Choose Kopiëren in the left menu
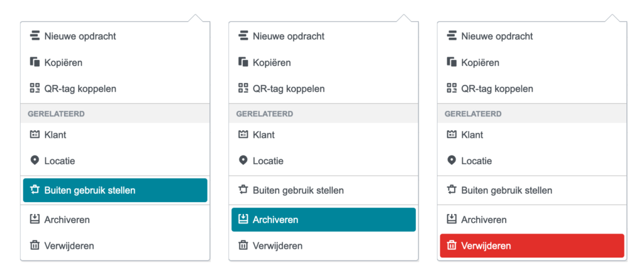644x277 pixels. (x=63, y=62)
